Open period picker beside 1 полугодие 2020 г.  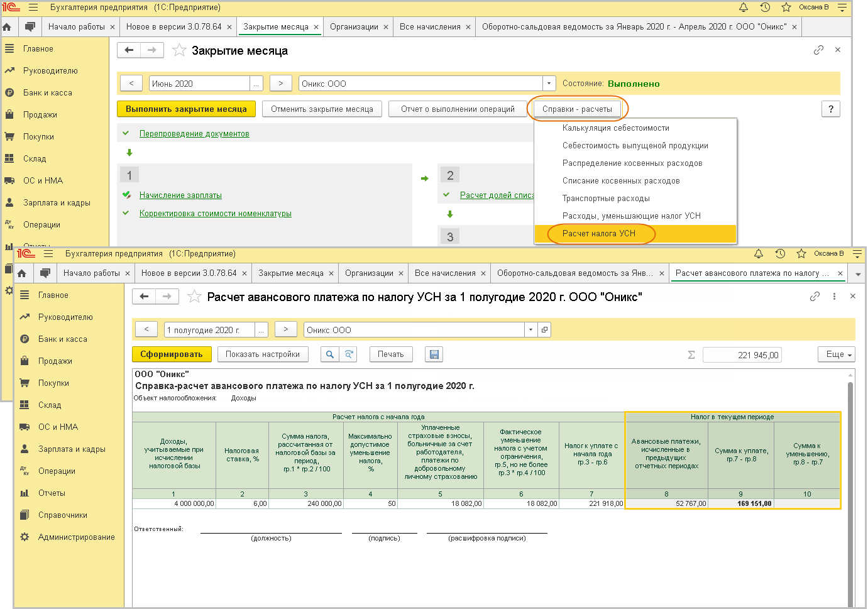point(261,330)
